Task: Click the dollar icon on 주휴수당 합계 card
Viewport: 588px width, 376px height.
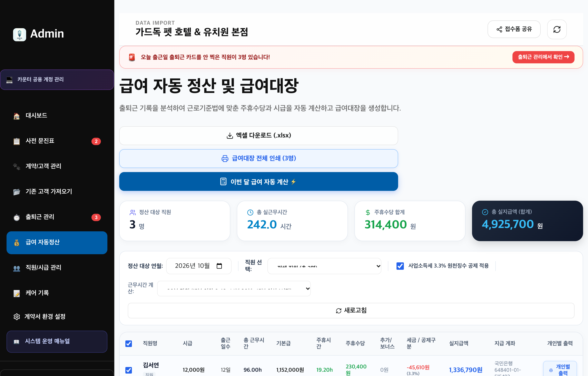Action: point(368,213)
